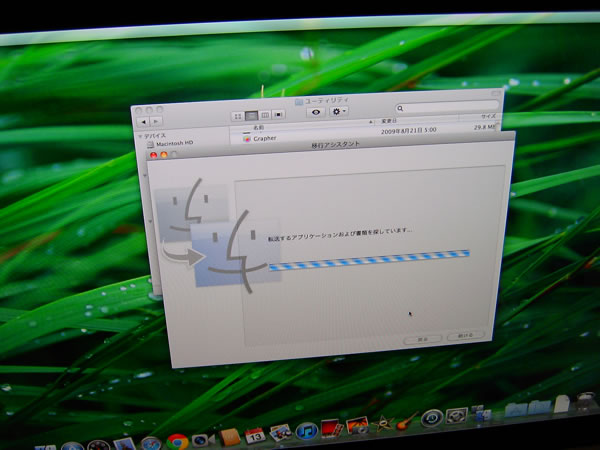Open Address Book from the Dock
600x450 pixels.
point(229,437)
